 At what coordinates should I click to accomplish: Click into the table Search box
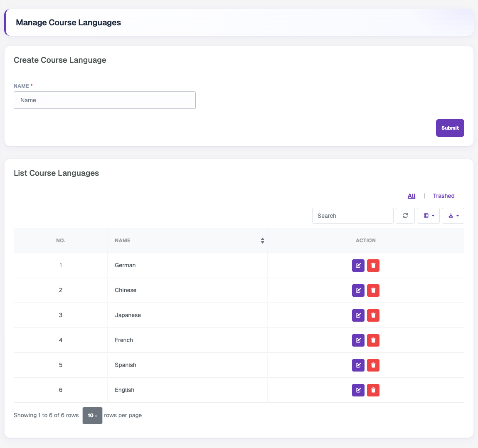click(353, 216)
